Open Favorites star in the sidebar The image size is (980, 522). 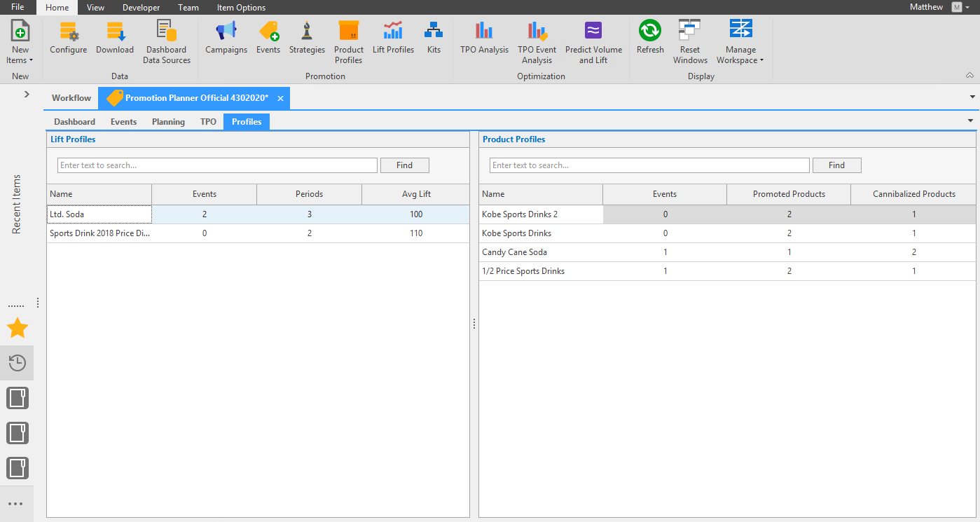point(17,327)
